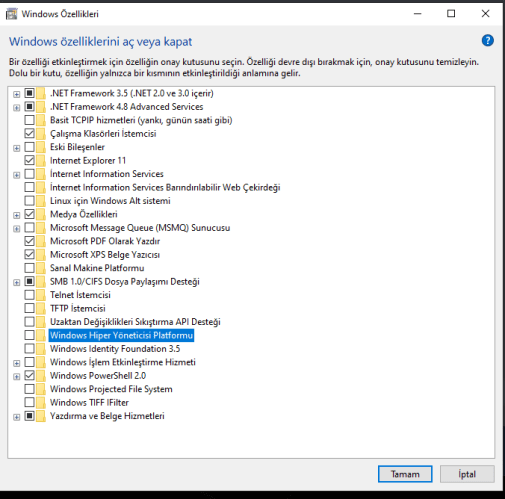The image size is (505, 499).
Task: Expand SMB 1.0/CIFS Dosya Paylaşımı Desteği
Action: [x=16, y=283]
